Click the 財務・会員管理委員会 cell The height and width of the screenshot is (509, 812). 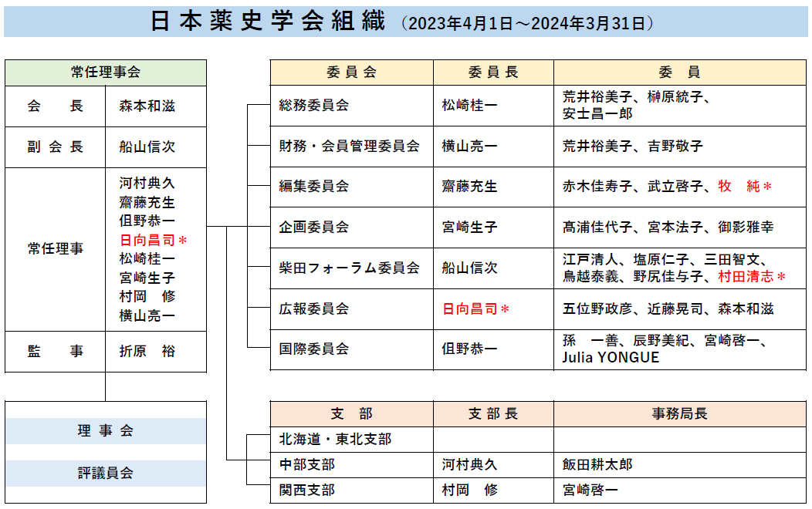coord(350,146)
